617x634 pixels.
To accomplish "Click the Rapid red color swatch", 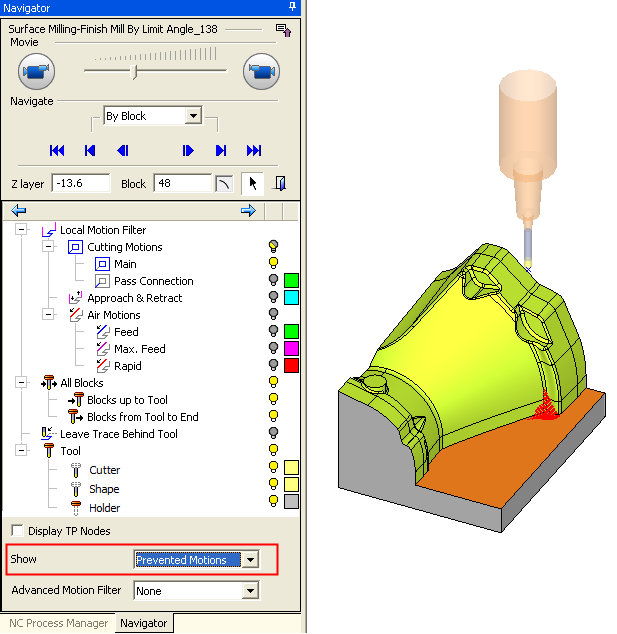I will (291, 365).
